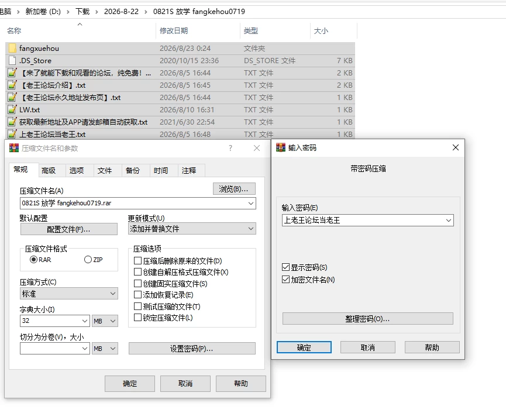Click the LW.txt file icon
506x420 pixels.
click(12, 109)
